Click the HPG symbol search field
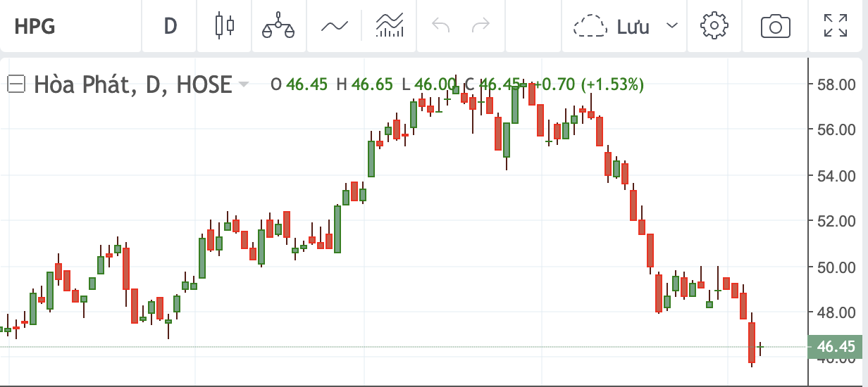Viewport: 868px width, 387px height. [x=70, y=26]
